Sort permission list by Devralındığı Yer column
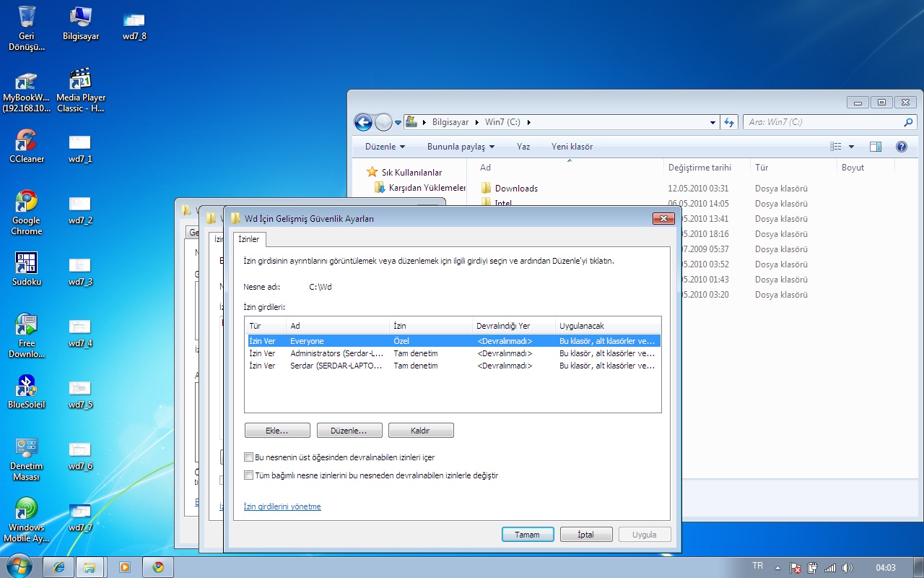924x578 pixels. [514, 326]
